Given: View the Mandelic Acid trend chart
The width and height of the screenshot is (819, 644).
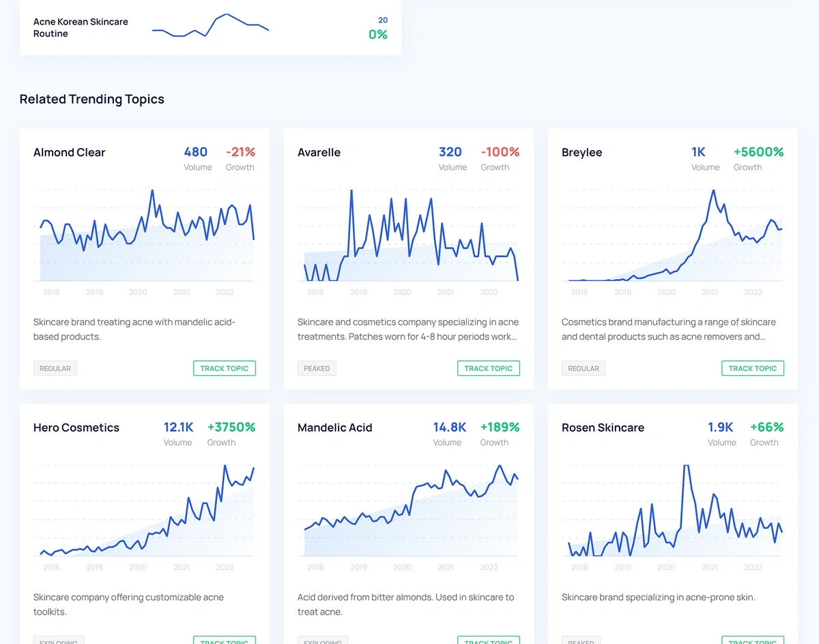Looking at the screenshot, I should [x=408, y=510].
